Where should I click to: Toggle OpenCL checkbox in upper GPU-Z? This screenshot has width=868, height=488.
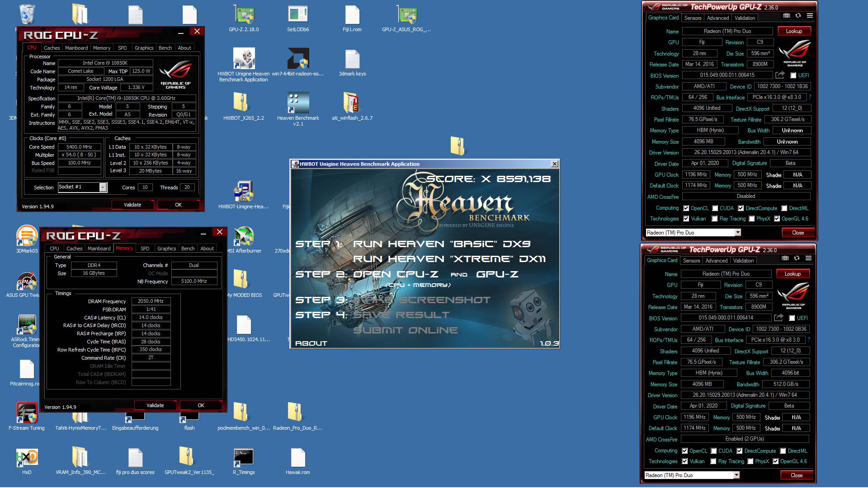coord(686,208)
